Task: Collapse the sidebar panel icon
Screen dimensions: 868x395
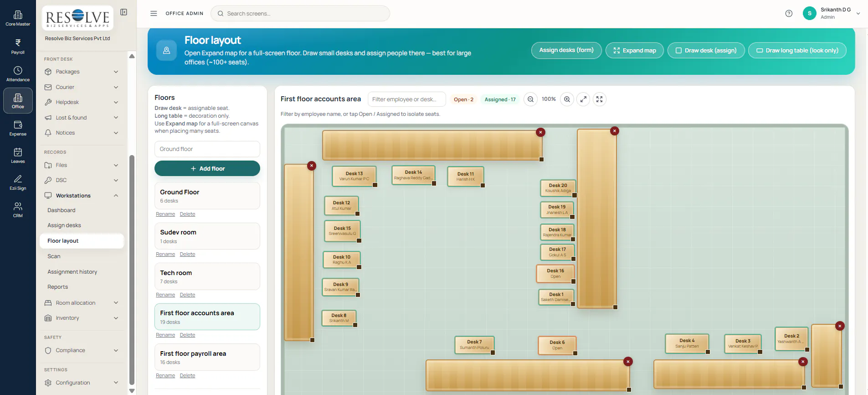Action: (123, 12)
